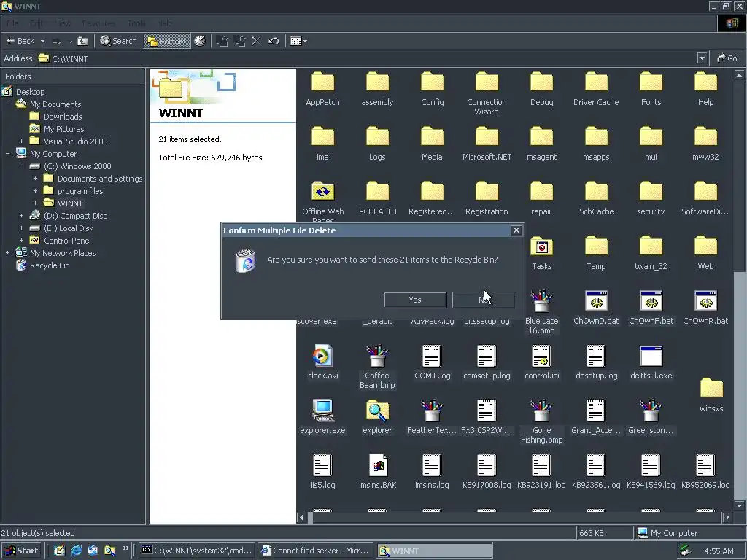
Task: Expand the program files tree node
Action: [x=35, y=190]
